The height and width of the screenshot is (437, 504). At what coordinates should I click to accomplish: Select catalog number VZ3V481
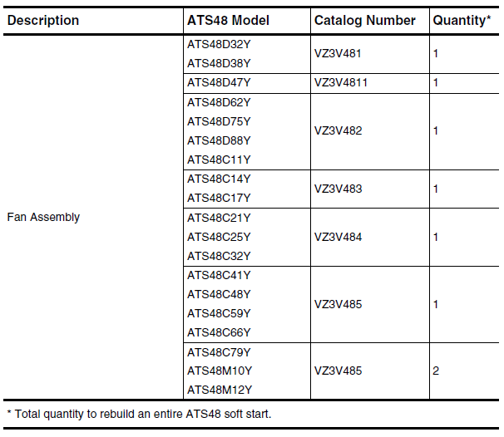(338, 54)
